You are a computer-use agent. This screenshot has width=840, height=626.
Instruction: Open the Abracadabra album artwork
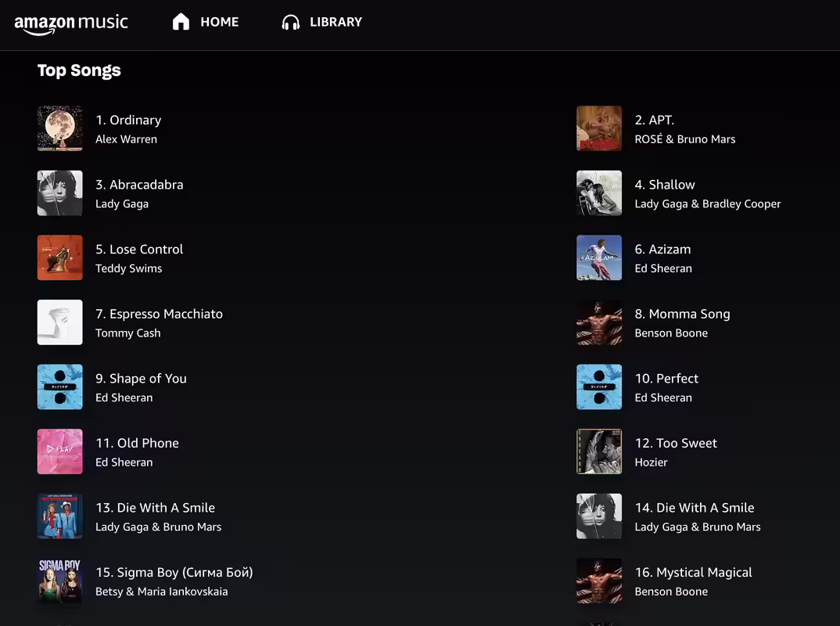(x=60, y=193)
